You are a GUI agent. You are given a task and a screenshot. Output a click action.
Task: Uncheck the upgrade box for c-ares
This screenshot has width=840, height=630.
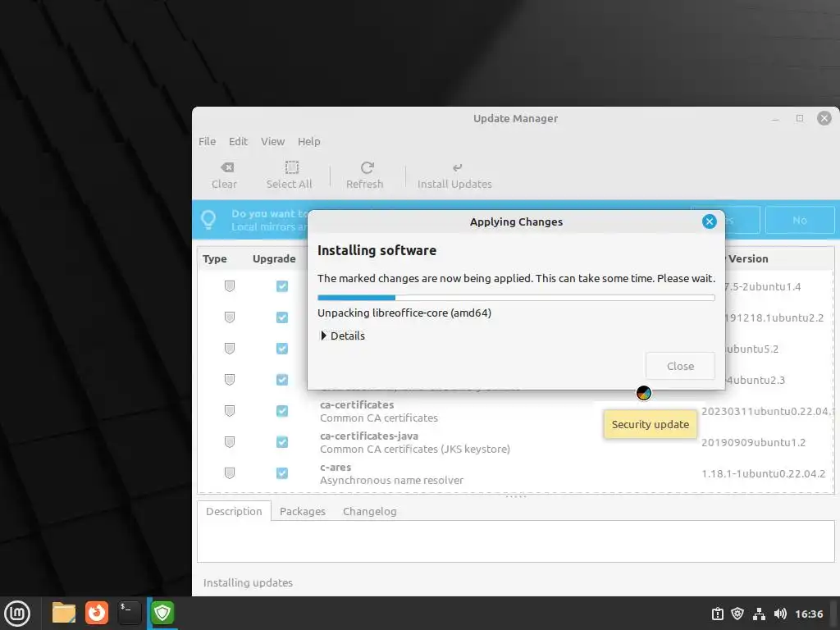tap(282, 473)
